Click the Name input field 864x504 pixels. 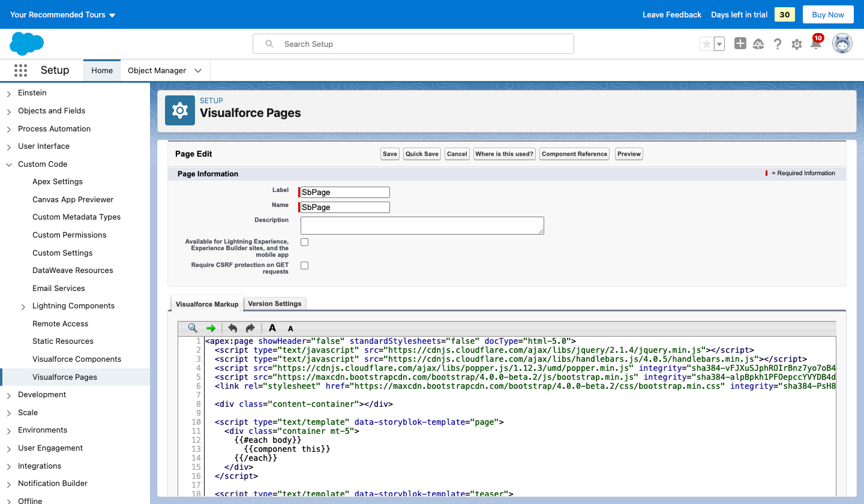point(345,208)
